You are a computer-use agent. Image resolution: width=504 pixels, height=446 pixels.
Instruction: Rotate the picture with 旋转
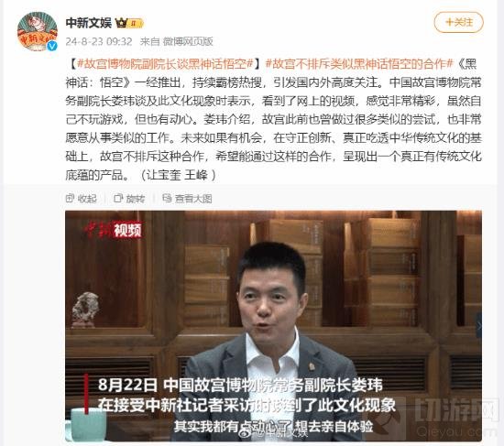[129, 199]
